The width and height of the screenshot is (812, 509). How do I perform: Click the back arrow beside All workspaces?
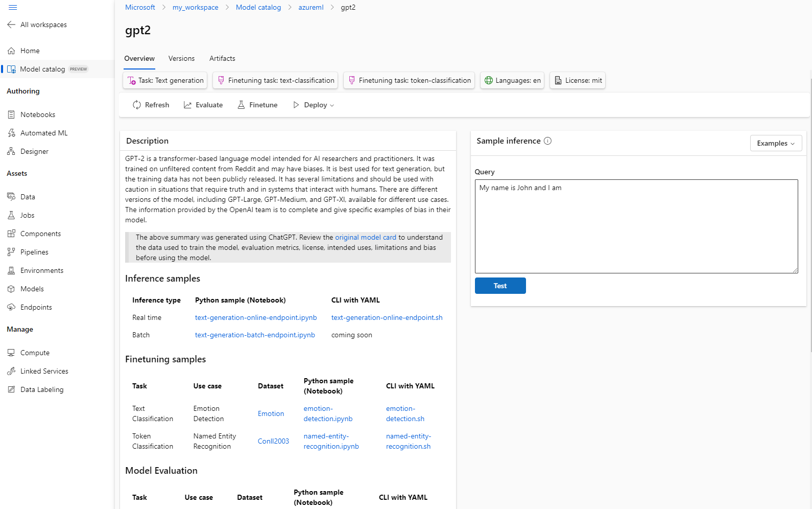(x=11, y=25)
